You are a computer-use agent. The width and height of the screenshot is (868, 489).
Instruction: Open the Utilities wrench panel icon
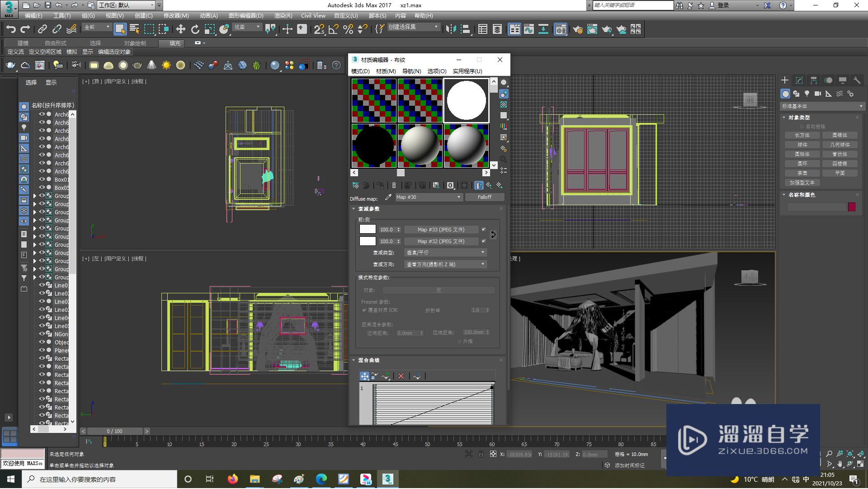(857, 80)
